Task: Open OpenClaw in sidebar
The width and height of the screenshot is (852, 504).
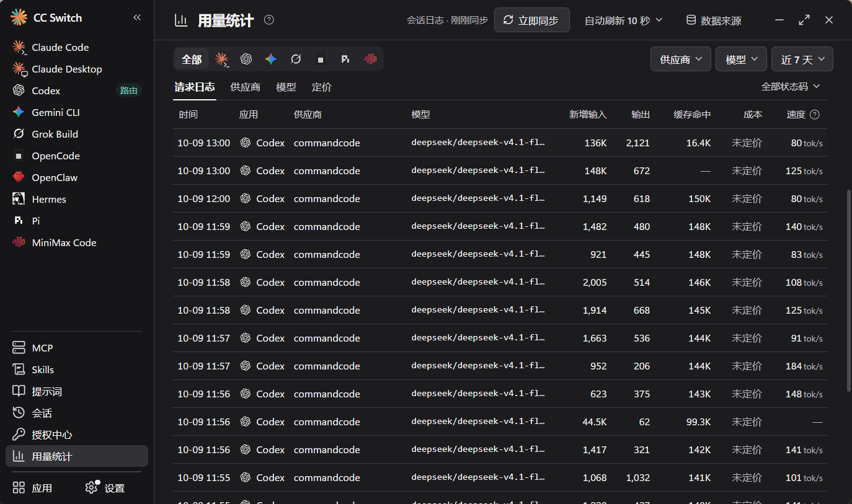Action: coord(77,177)
